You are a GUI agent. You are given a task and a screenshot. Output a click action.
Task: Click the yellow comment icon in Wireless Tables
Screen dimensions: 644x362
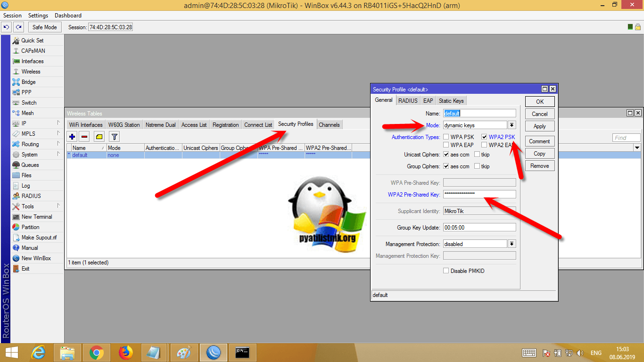click(x=99, y=137)
